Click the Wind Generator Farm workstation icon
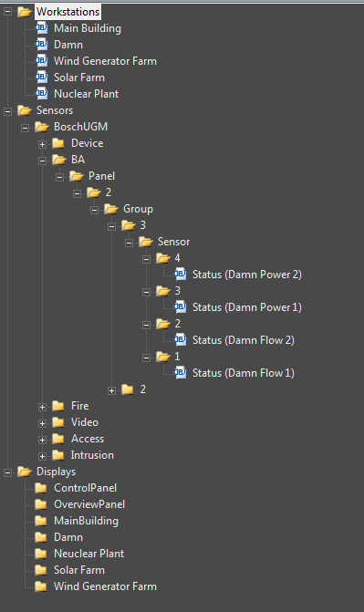Viewport: 364px width, 612px height. [x=41, y=60]
